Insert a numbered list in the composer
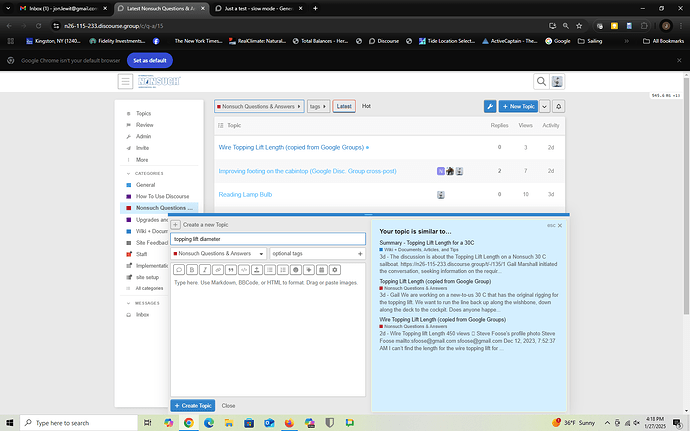690x431 pixels. (283, 270)
